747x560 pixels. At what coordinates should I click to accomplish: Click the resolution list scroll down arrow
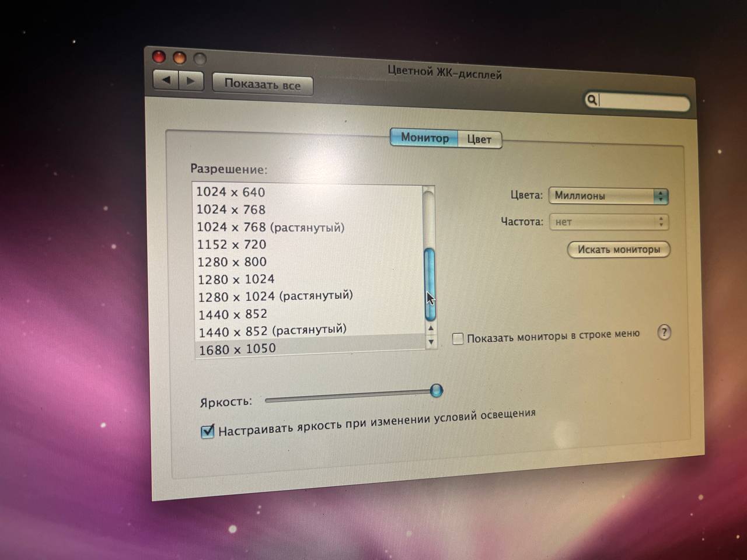coord(431,342)
